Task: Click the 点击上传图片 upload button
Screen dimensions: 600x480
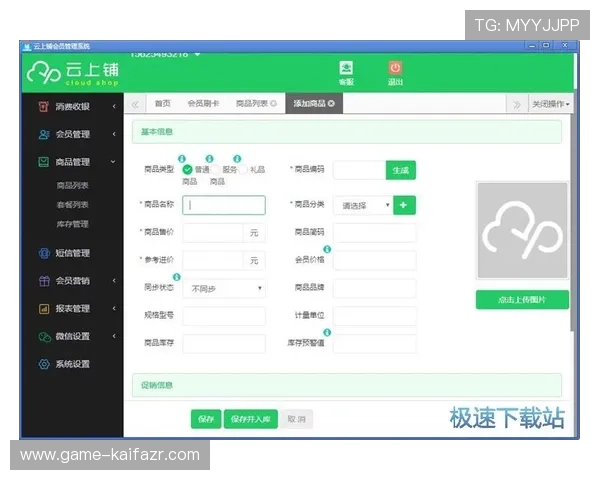Action: (522, 300)
